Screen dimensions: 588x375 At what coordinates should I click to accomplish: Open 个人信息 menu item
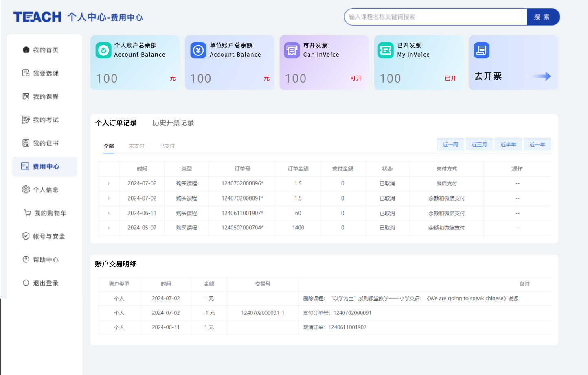pyautogui.click(x=46, y=190)
